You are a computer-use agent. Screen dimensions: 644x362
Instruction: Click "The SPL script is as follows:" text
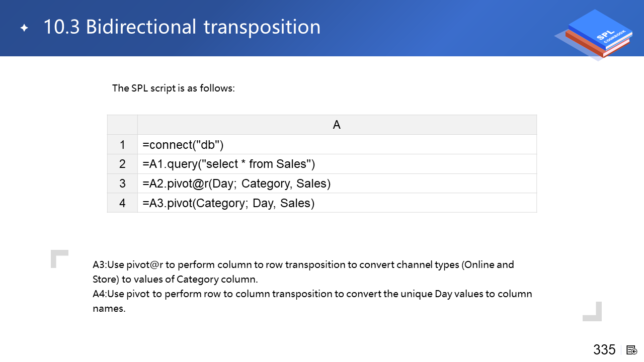(174, 88)
